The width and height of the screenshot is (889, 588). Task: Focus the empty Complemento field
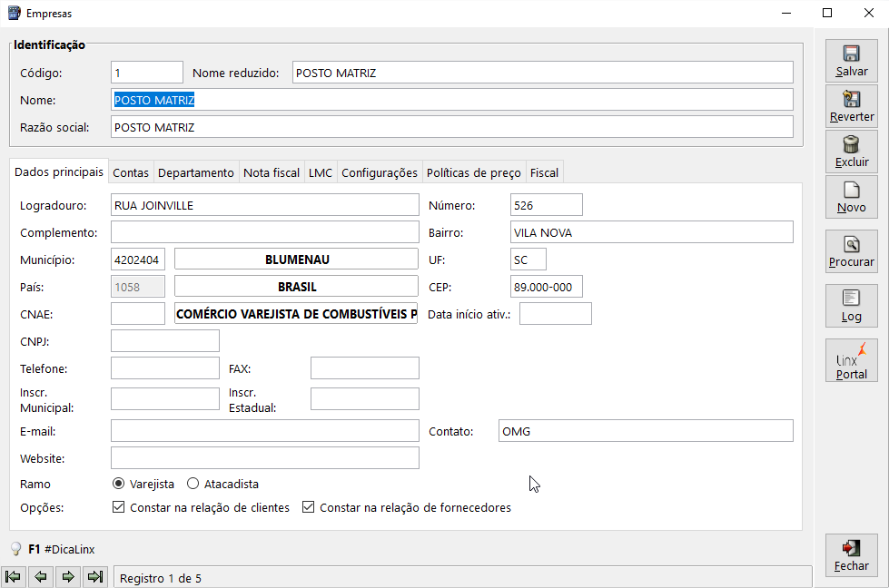click(265, 232)
